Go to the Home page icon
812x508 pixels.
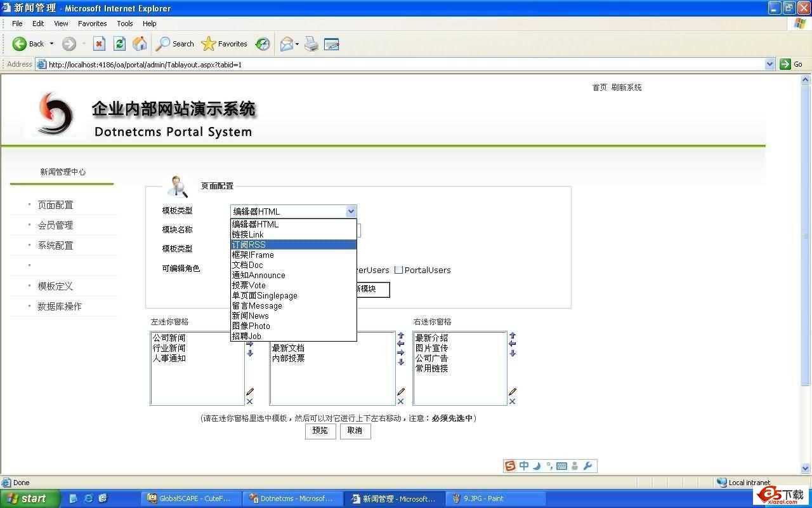click(140, 44)
